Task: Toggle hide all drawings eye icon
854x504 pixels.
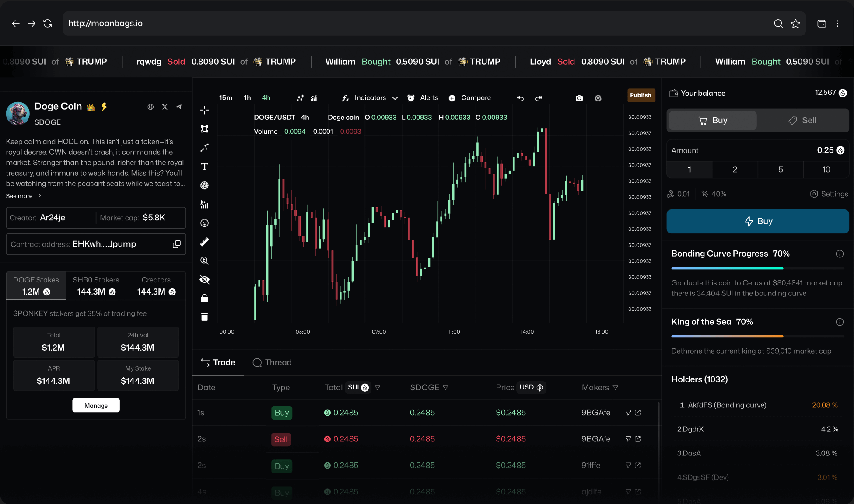Action: pyautogui.click(x=204, y=279)
